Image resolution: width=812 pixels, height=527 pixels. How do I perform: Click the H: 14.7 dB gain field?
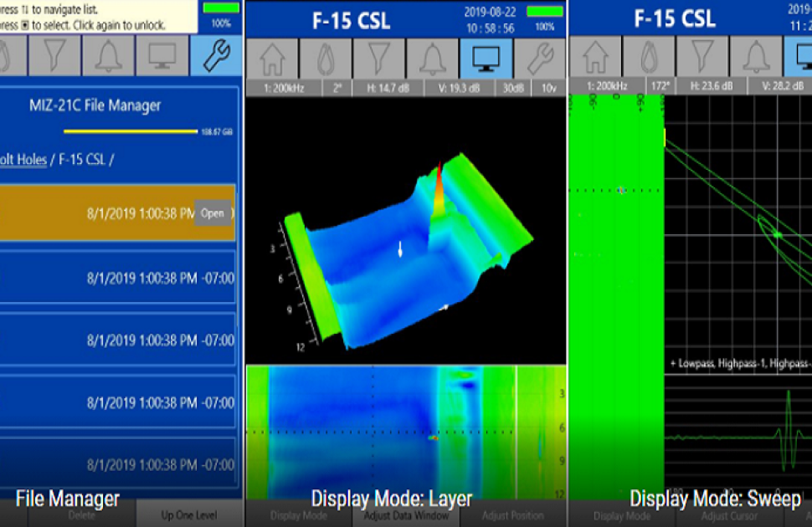pos(386,87)
